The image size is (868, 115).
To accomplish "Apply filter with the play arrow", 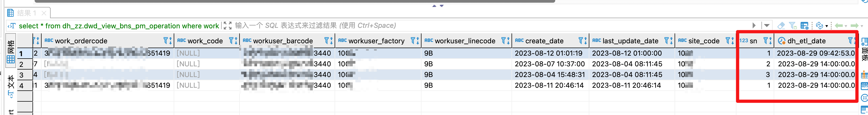I will click(754, 26).
